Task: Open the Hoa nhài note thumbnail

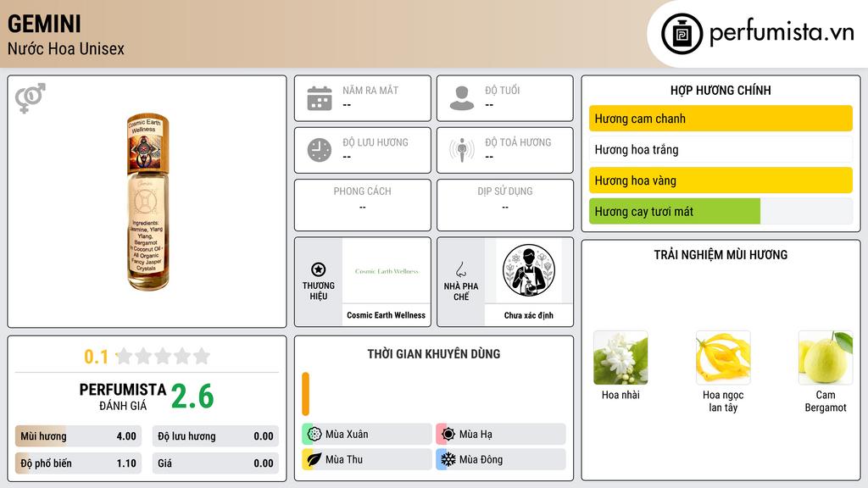Action: [x=620, y=358]
